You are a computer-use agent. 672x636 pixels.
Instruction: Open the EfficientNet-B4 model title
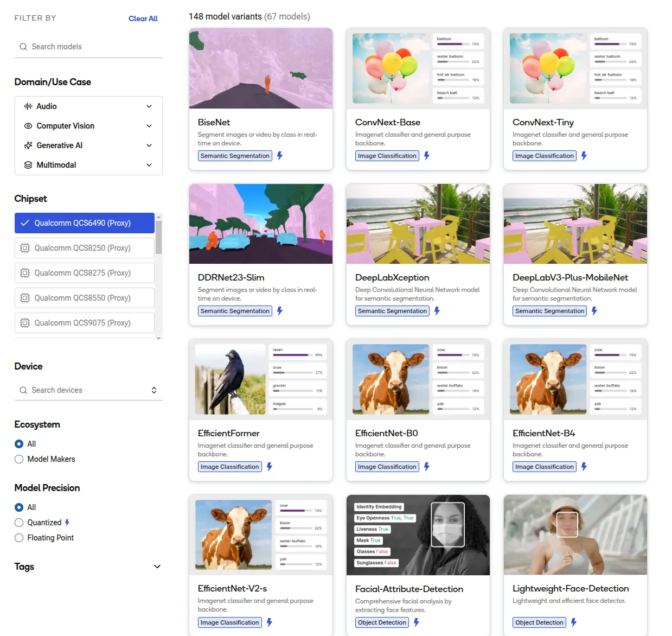(x=544, y=433)
